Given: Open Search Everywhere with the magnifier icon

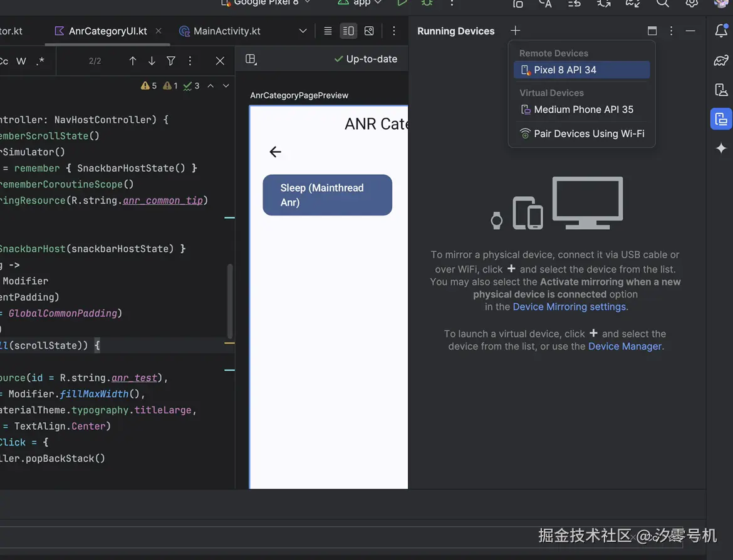Looking at the screenshot, I should pyautogui.click(x=662, y=3).
